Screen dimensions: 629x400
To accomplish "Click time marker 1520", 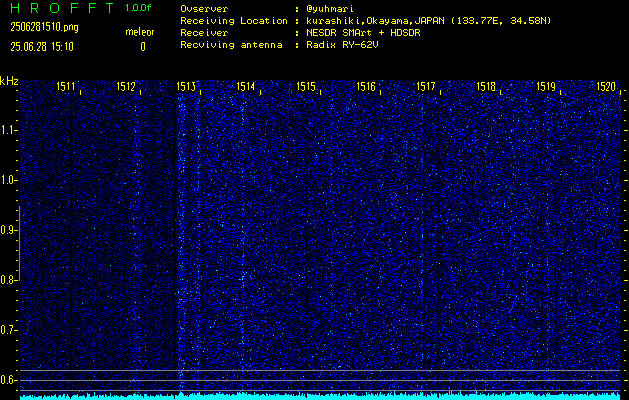I will coord(606,86).
